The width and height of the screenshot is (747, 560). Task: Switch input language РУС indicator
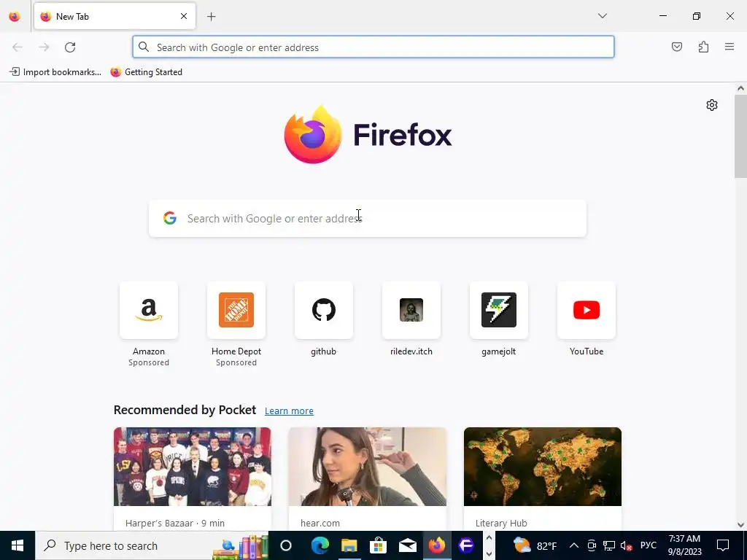click(649, 545)
